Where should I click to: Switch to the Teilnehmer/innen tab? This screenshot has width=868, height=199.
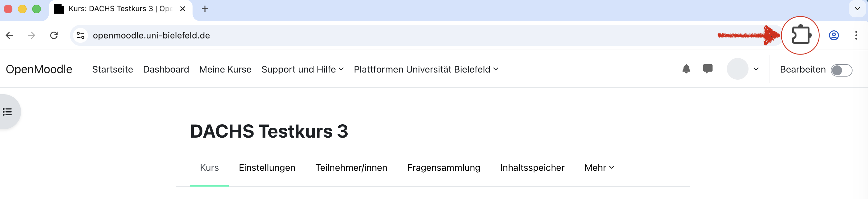pyautogui.click(x=351, y=168)
